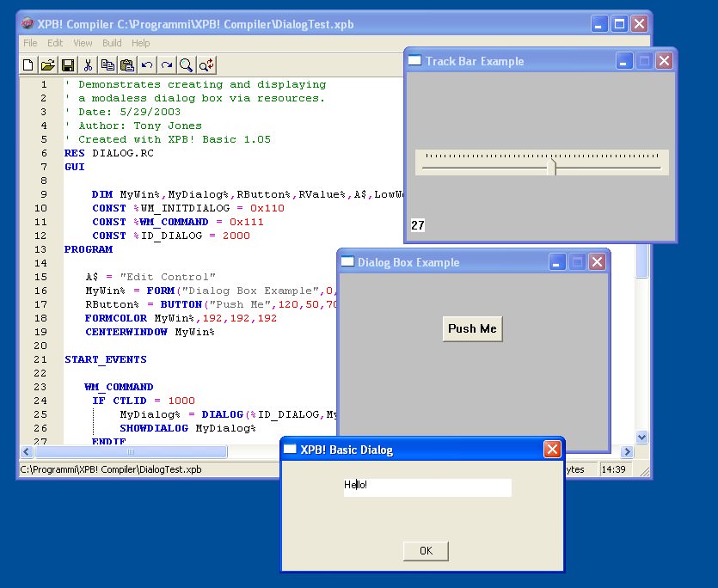Click OK in the XPB! Basic Dialog
This screenshot has width=718, height=588.
[426, 551]
